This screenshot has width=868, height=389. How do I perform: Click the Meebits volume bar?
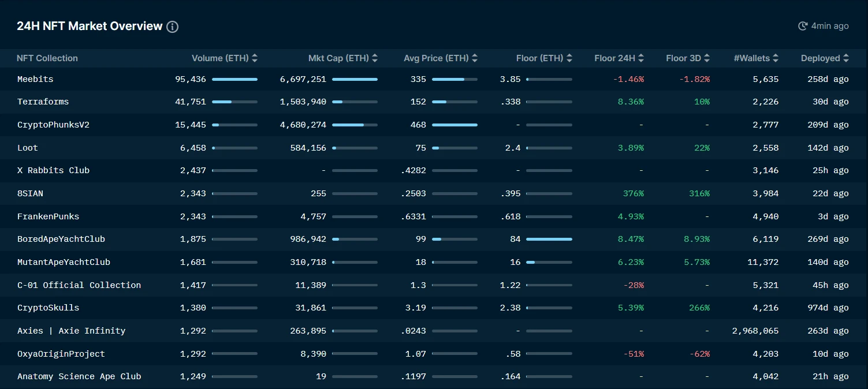tap(234, 79)
